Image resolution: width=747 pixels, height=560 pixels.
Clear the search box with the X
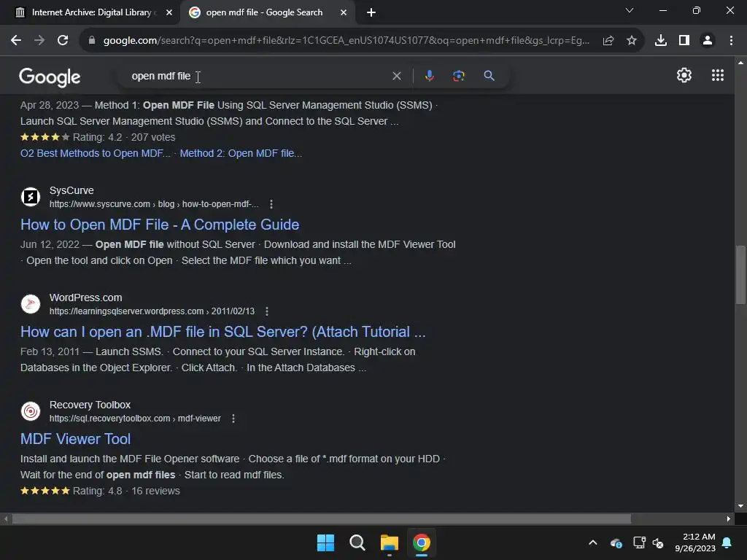pyautogui.click(x=396, y=76)
